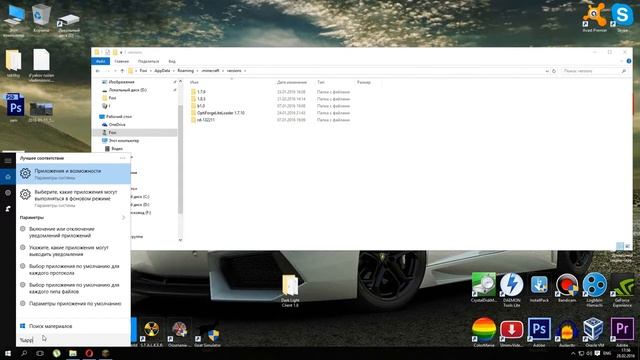Viewport: 640px width, 360px height.
Task: Select Local Disk (D:) in quick access
Action: tap(124, 90)
